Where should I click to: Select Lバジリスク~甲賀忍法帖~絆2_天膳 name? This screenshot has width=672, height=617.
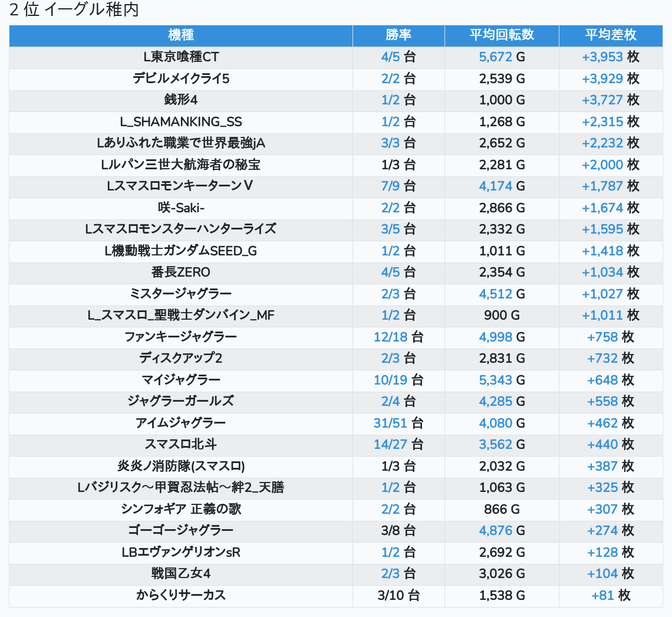[x=181, y=488]
